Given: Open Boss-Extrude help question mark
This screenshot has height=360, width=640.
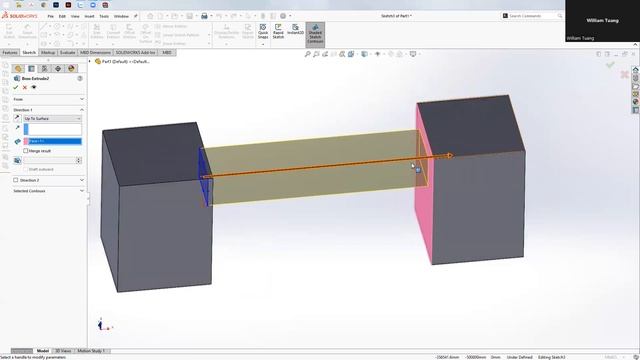Looking at the screenshot, I should pos(80,78).
